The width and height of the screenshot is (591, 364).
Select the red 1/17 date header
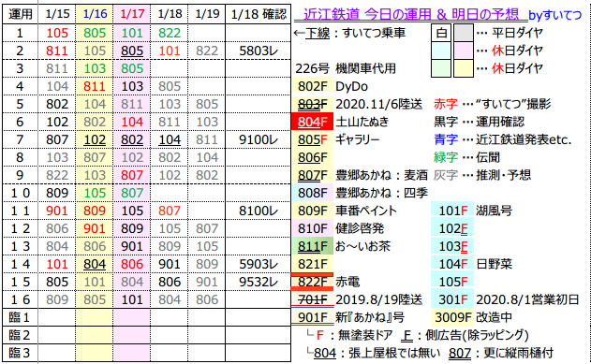132,14
